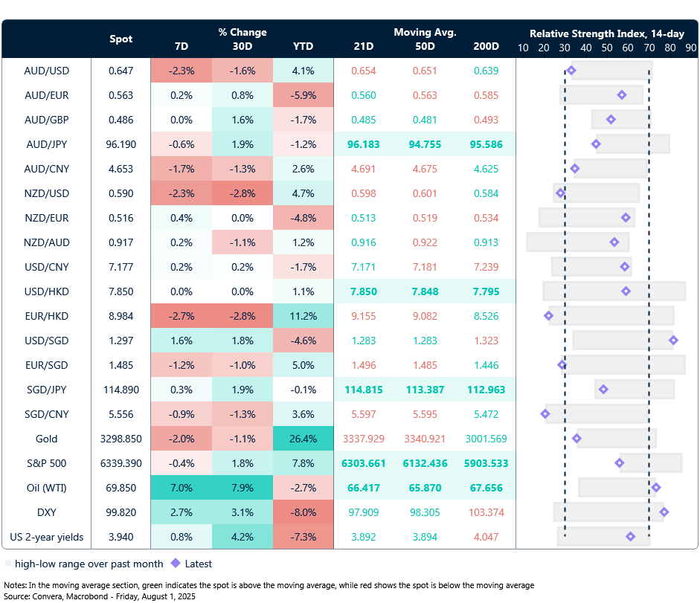This screenshot has height=603, width=700.
Task: Click the RSI diamond marker for DXY
Action: (664, 512)
